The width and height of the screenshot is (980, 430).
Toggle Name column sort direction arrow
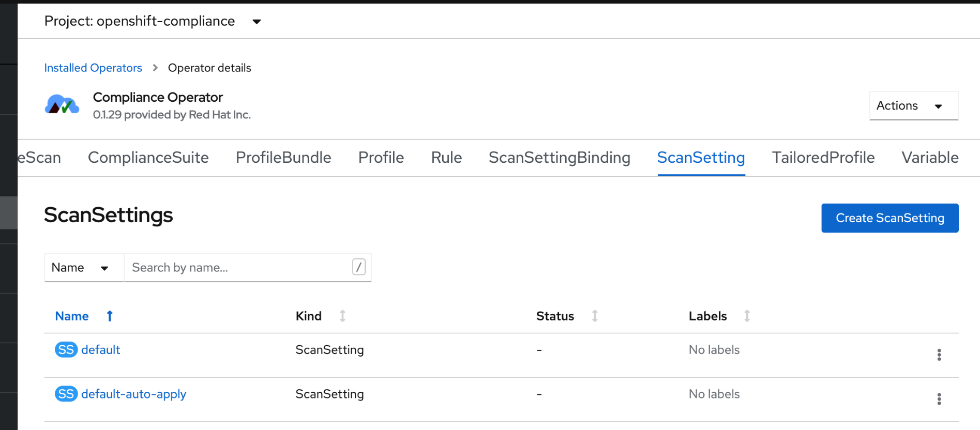pos(110,316)
